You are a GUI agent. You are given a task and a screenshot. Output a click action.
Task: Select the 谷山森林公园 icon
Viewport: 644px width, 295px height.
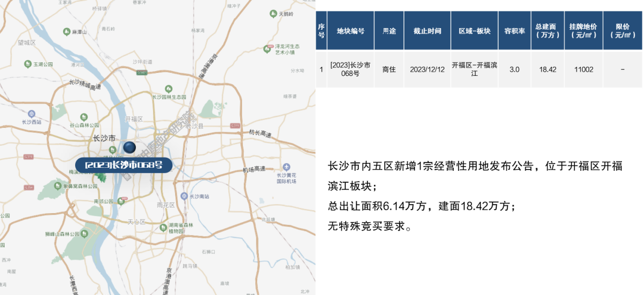[84, 117]
